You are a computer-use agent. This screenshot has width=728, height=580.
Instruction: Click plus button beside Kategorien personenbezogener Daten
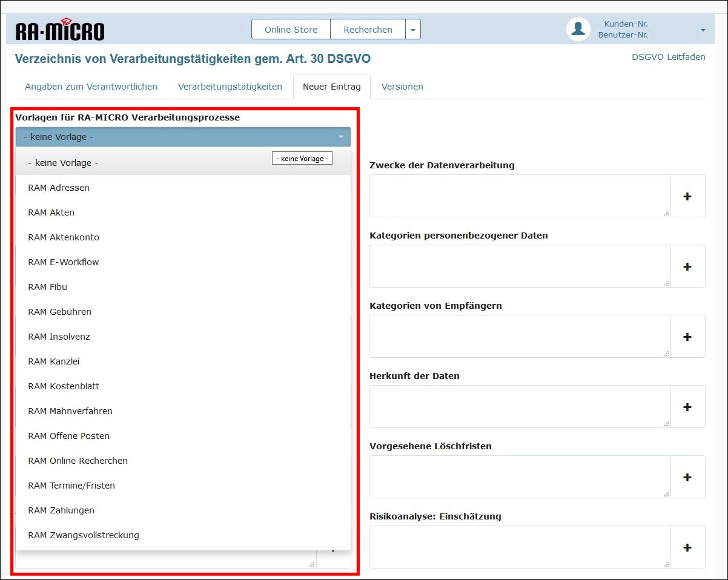pos(687,266)
